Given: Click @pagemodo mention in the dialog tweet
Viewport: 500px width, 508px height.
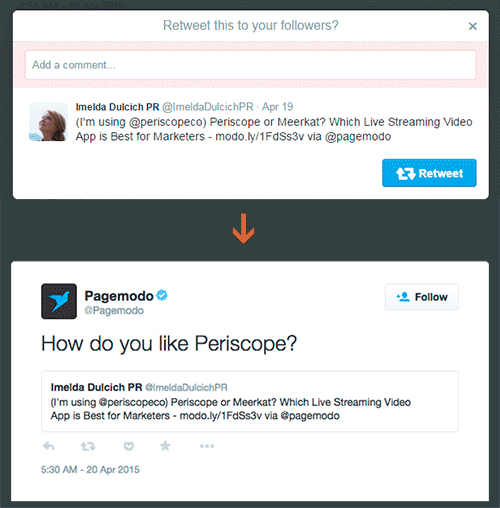Looking at the screenshot, I should [x=358, y=137].
